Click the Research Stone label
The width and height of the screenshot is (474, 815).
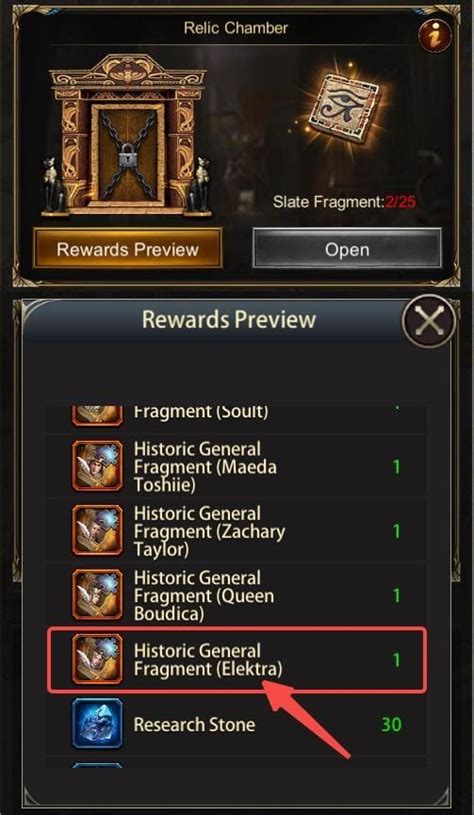[194, 724]
